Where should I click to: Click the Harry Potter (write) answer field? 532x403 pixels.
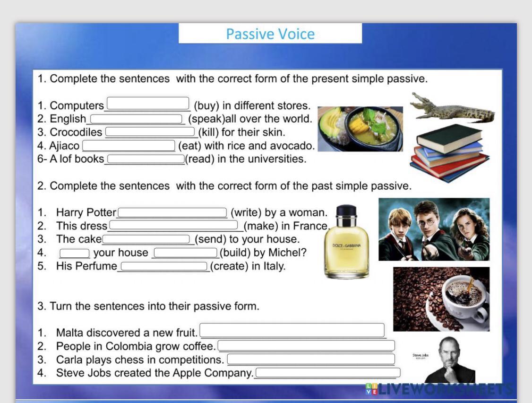click(172, 212)
